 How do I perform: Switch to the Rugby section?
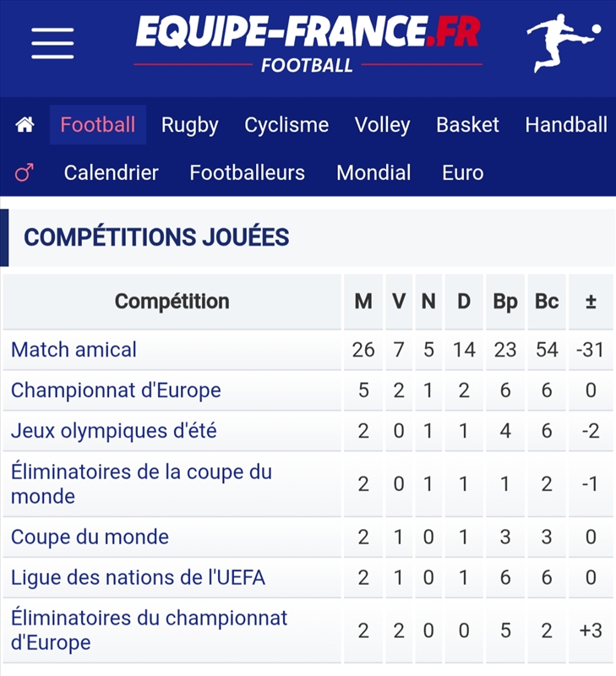[189, 125]
